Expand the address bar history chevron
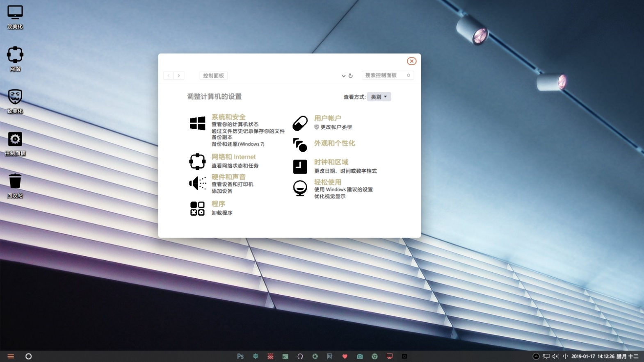 tap(343, 76)
